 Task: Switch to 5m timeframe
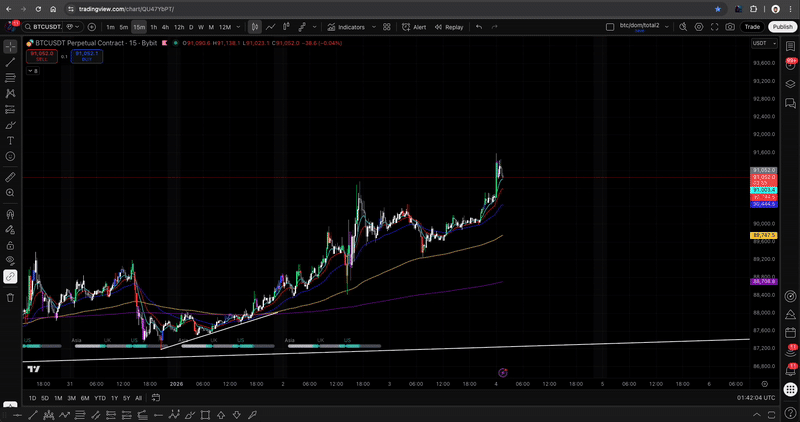click(x=123, y=27)
